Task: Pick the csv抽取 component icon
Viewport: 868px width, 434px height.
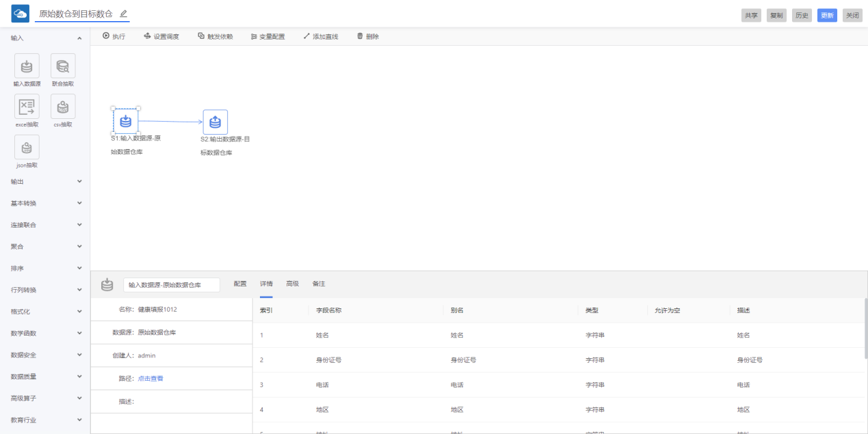Action: pos(63,107)
